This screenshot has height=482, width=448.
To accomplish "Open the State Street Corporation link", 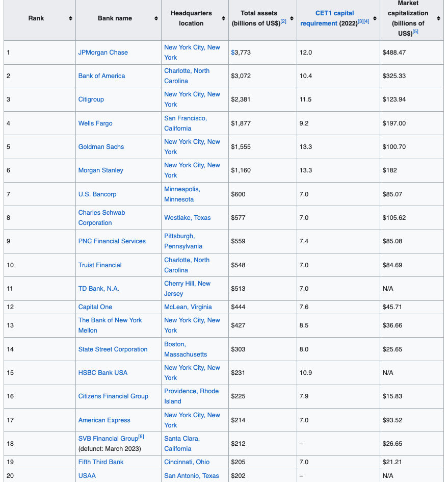I will tap(113, 349).
